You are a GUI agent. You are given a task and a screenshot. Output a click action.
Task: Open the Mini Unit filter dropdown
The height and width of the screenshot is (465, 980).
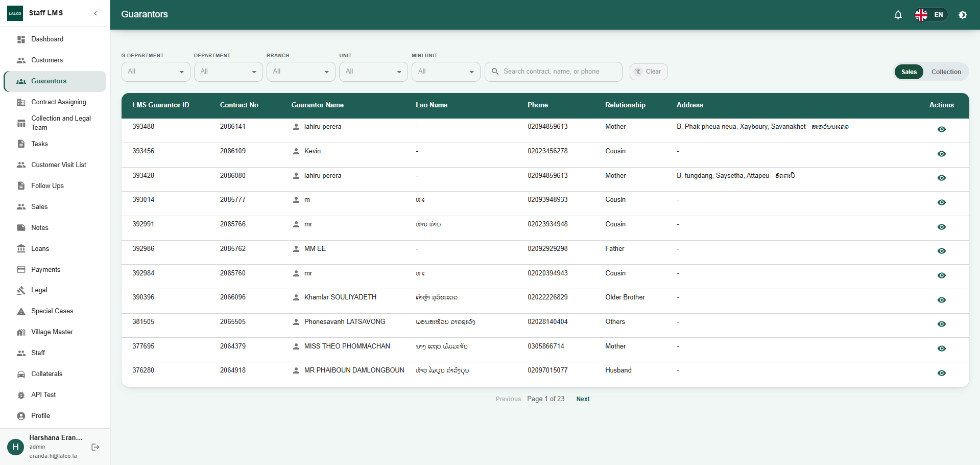446,72
